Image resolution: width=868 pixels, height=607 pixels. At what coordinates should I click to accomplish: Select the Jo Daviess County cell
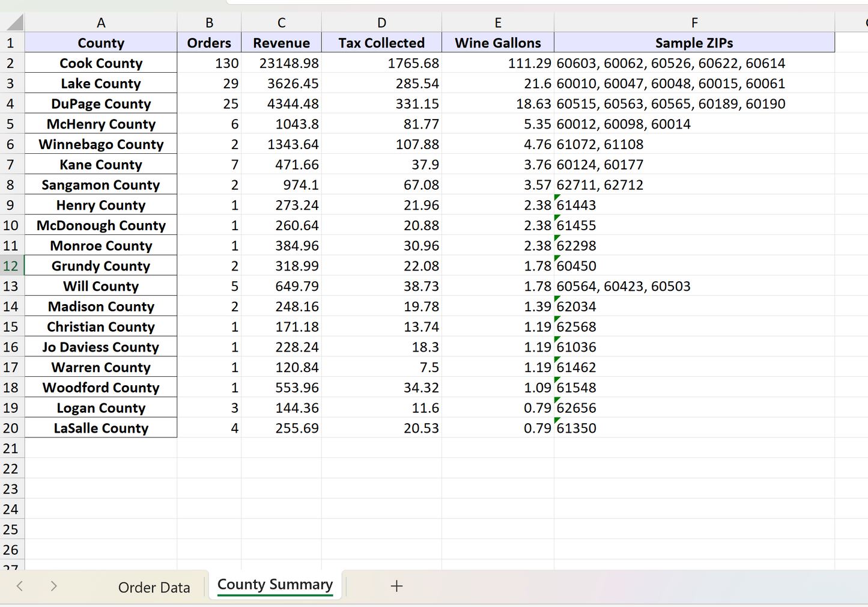click(x=101, y=347)
